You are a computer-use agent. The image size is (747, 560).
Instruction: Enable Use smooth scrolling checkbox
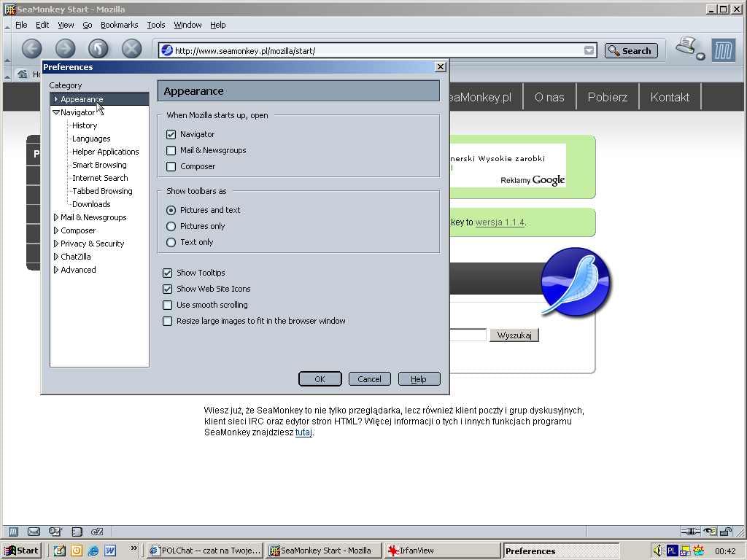point(167,306)
